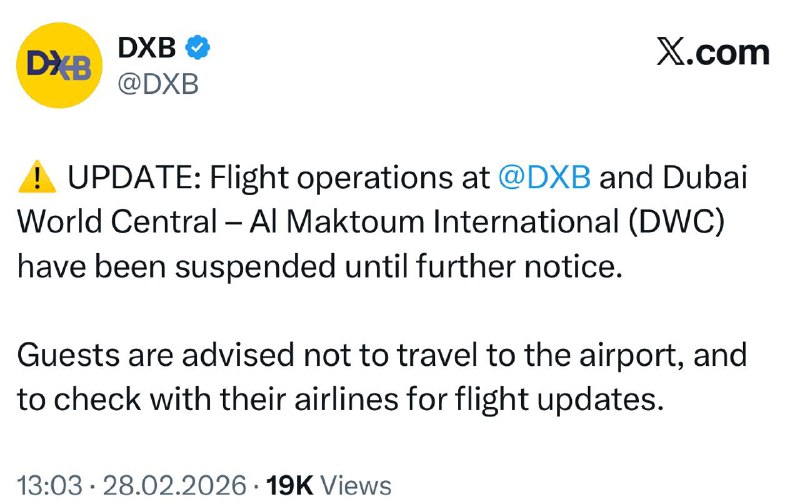Click the X logo in the top right
The width and height of the screenshot is (800, 504).
671,52
